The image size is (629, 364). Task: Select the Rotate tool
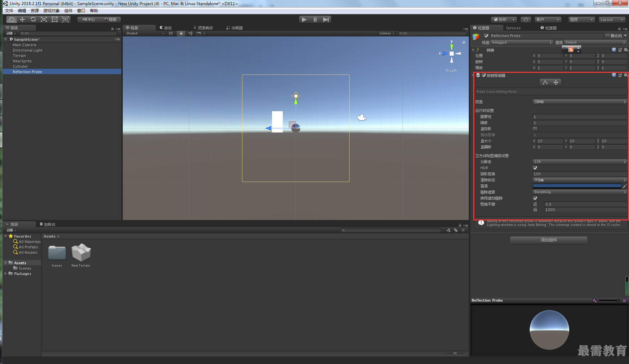click(x=33, y=20)
